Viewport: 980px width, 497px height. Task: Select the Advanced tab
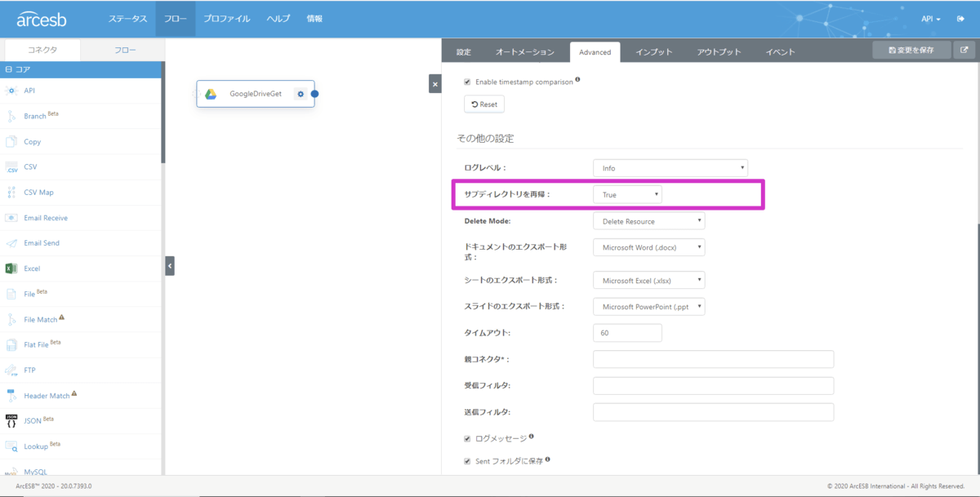[595, 52]
